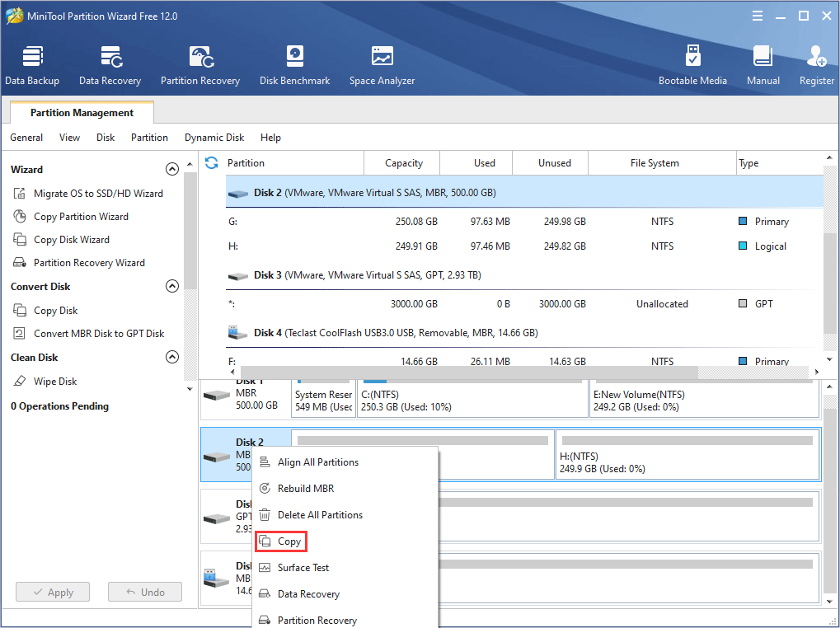Viewport: 840px width, 628px height.
Task: Open the Partition Recovery Wizard in the sidebar
Action: pos(79,262)
